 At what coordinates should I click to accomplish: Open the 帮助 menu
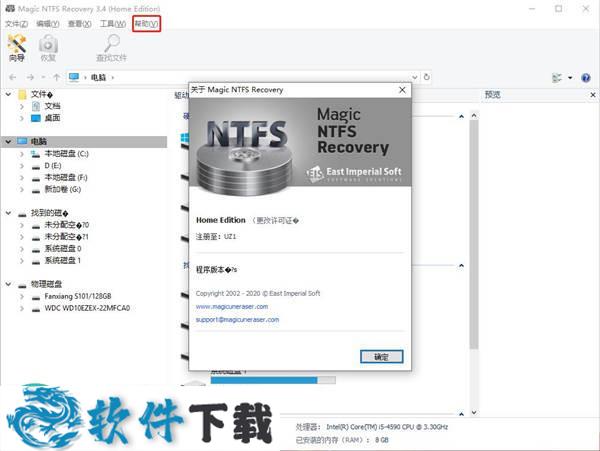point(146,24)
